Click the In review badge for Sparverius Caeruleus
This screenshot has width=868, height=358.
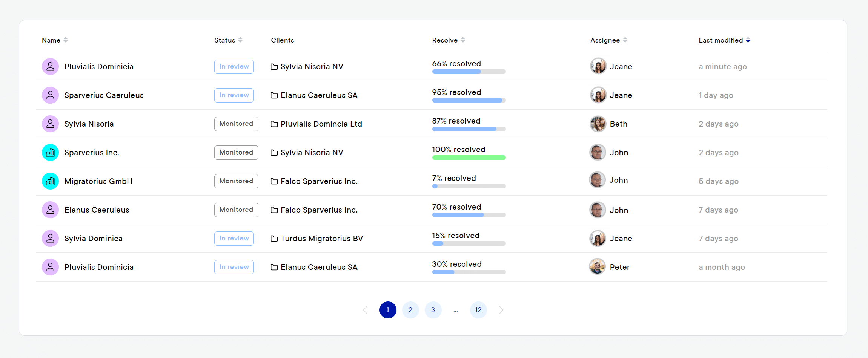(234, 95)
